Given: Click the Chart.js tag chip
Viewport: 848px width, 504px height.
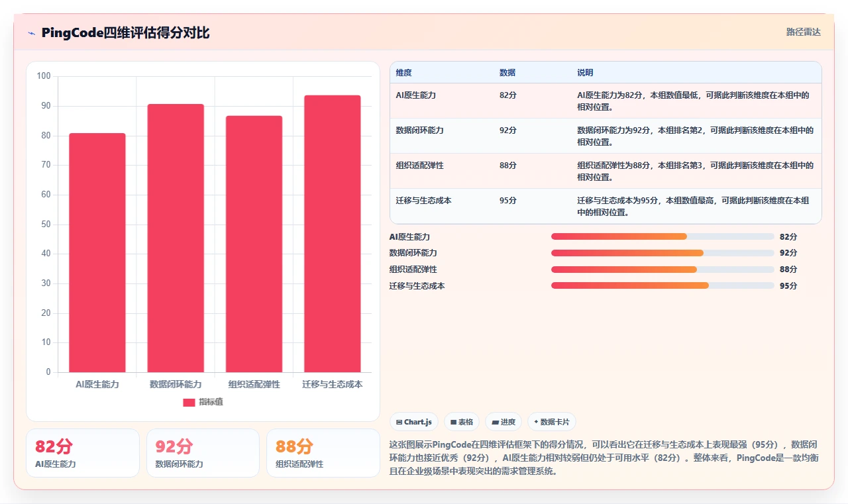Looking at the screenshot, I should (414, 422).
